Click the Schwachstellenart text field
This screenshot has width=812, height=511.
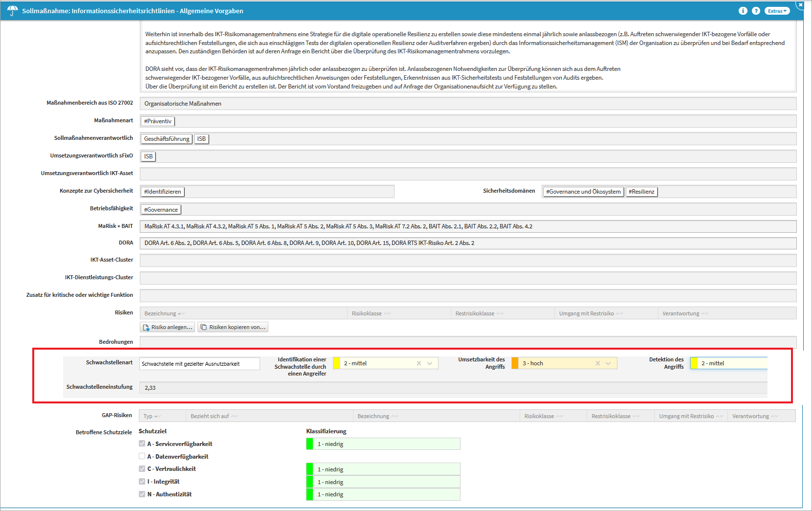pyautogui.click(x=199, y=364)
